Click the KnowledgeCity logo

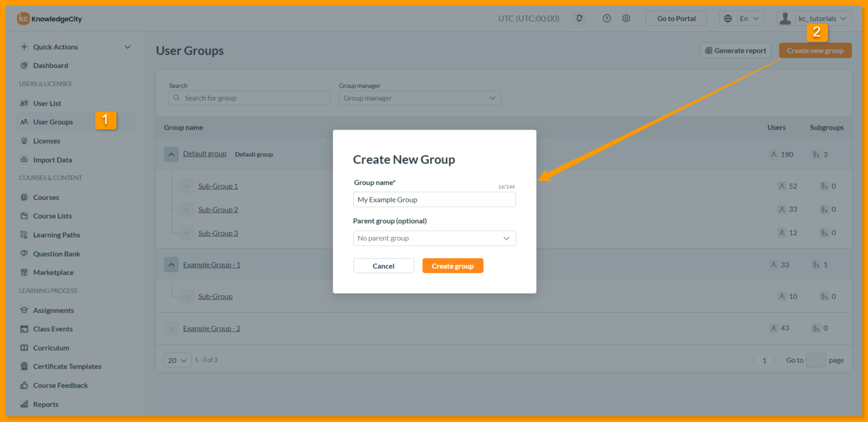click(49, 19)
